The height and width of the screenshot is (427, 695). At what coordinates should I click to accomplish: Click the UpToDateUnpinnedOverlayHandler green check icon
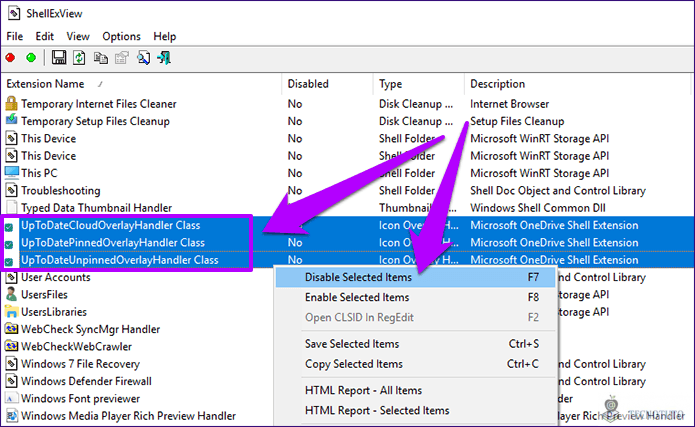tap(9, 262)
